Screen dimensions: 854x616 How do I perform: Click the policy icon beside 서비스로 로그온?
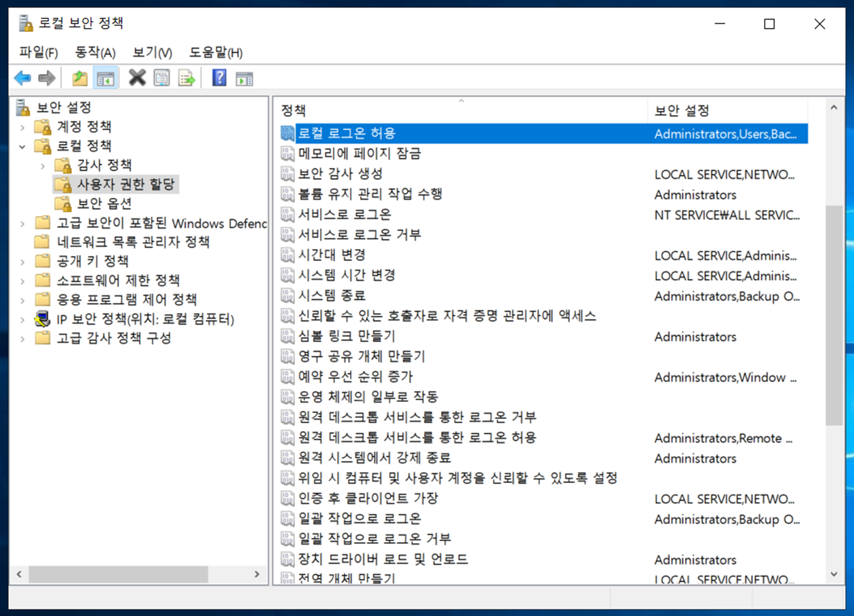287,214
